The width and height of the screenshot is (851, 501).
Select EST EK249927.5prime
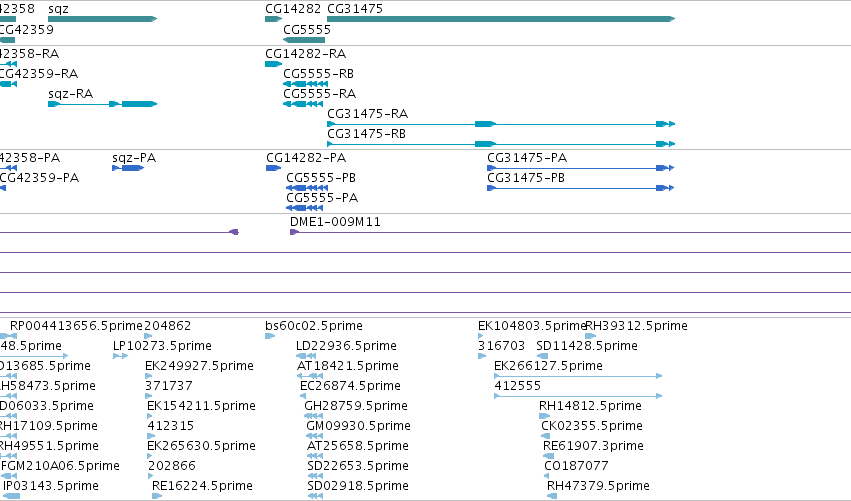199,366
